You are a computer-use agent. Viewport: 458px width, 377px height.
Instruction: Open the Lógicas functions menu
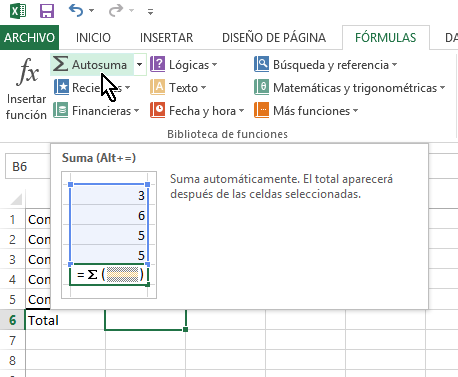pyautogui.click(x=184, y=64)
